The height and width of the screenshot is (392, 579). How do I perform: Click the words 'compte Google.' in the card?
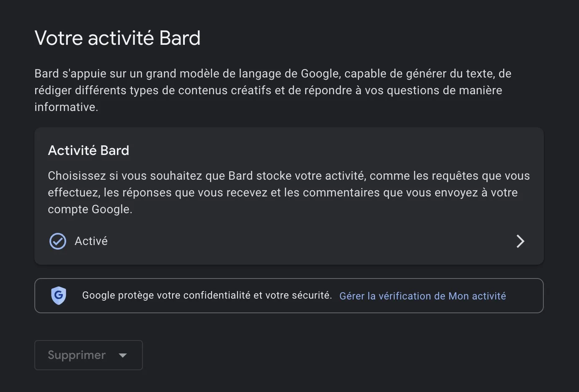[x=90, y=209]
